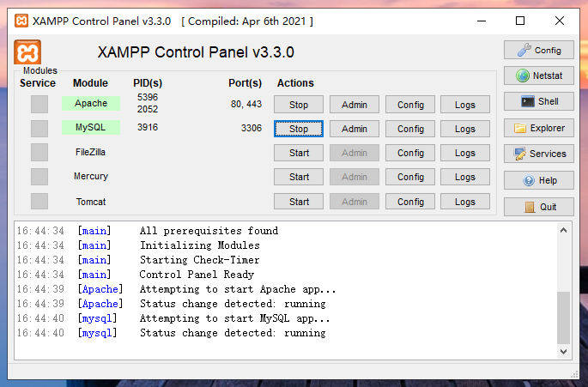Click log line 'Control Panel Ready'
This screenshot has width=588, height=387.
click(197, 275)
